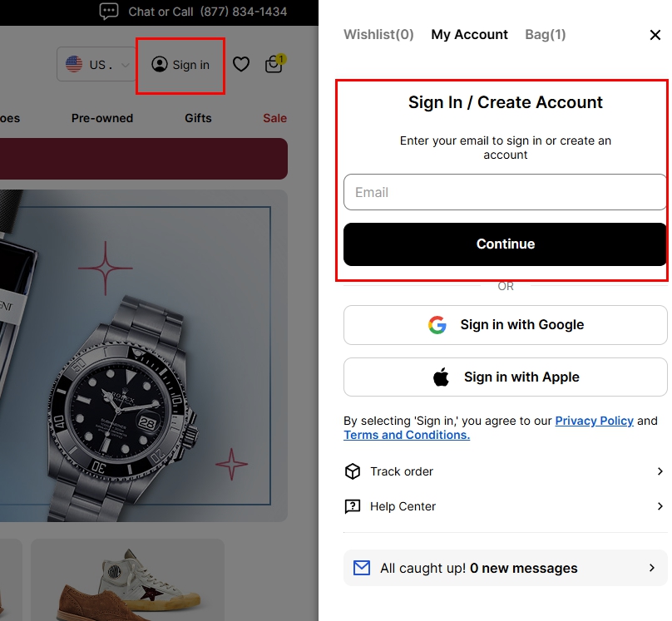Image resolution: width=672 pixels, height=621 pixels.
Task: Click the Sign in user icon
Action: [160, 65]
